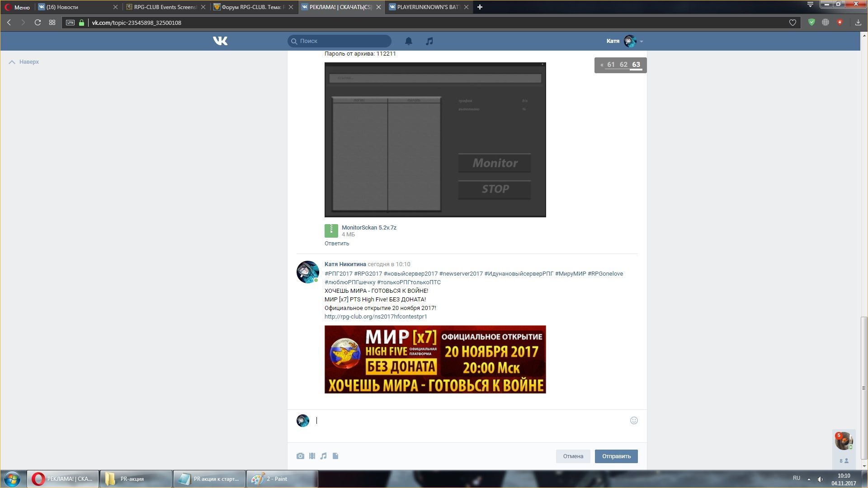Open the Monitor program screenshot image
Image resolution: width=868 pixels, height=488 pixels.
click(435, 140)
